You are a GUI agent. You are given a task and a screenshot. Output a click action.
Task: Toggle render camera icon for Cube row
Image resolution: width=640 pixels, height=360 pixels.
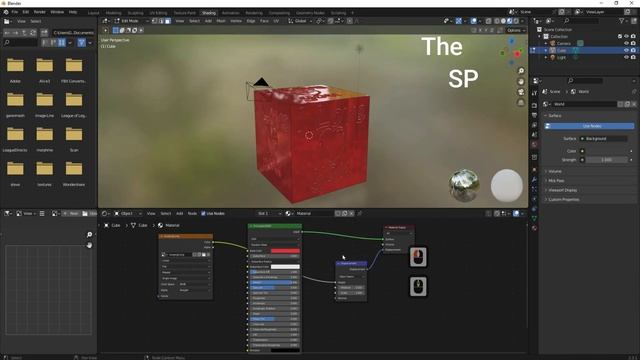(x=633, y=50)
